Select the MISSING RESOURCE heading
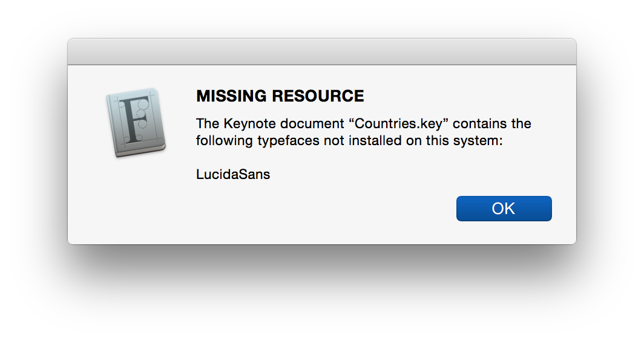Screen dimensions: 644x341 (x=280, y=96)
